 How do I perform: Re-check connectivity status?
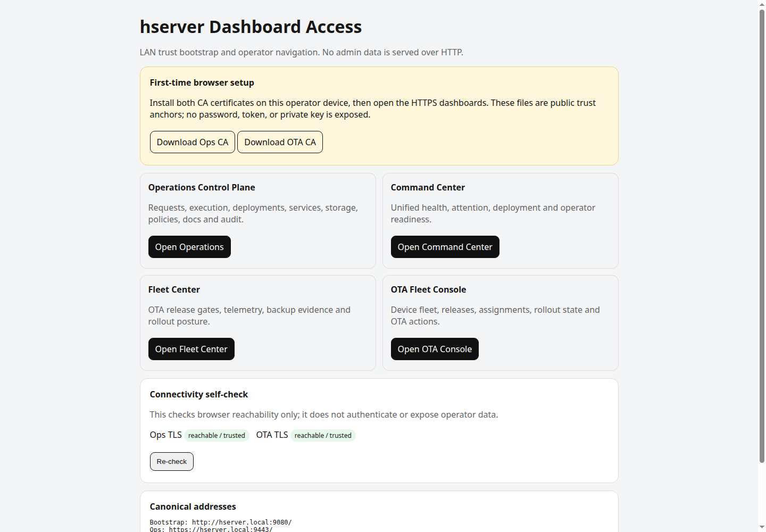pos(171,461)
